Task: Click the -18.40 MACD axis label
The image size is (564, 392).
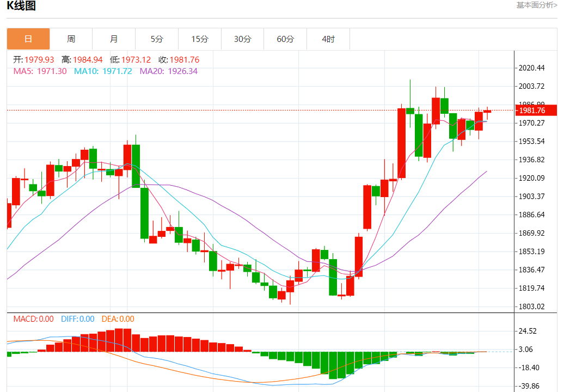Action: pos(528,367)
